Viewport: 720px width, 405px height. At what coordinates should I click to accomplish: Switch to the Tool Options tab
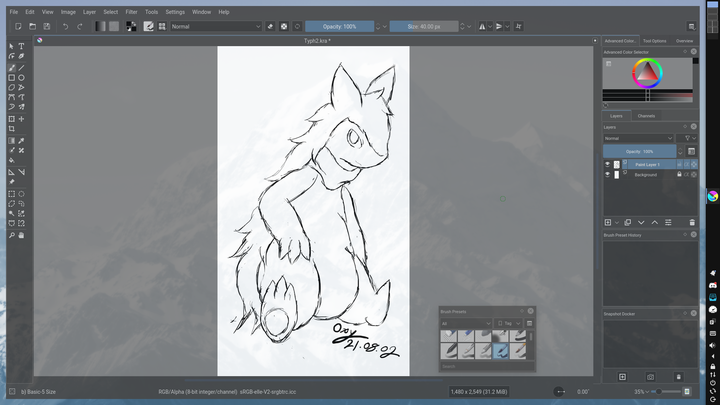click(x=654, y=41)
